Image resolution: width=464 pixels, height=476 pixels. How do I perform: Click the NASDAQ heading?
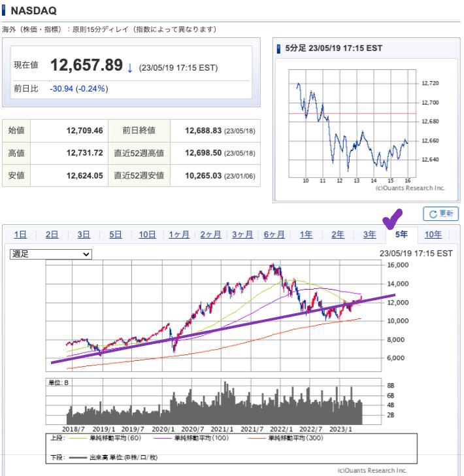tap(34, 10)
